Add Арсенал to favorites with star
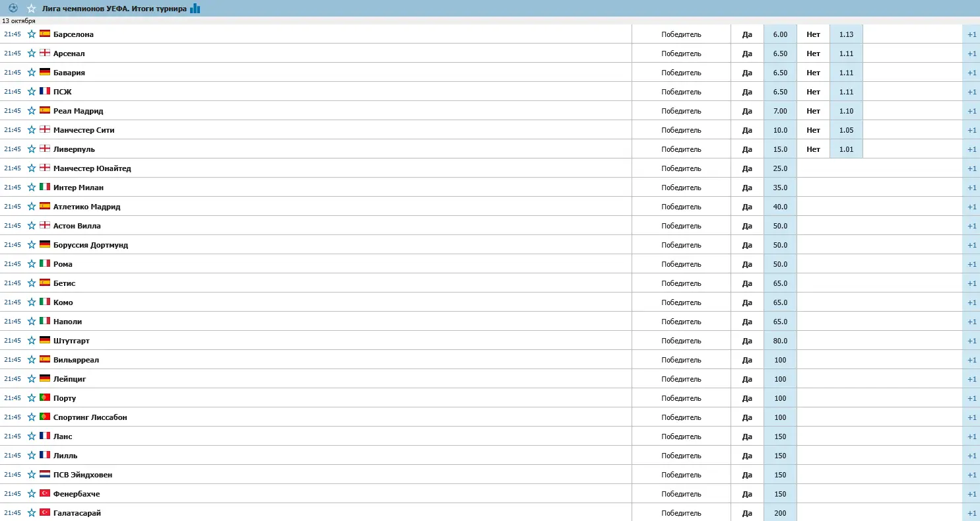The height and width of the screenshot is (521, 980). [31, 53]
